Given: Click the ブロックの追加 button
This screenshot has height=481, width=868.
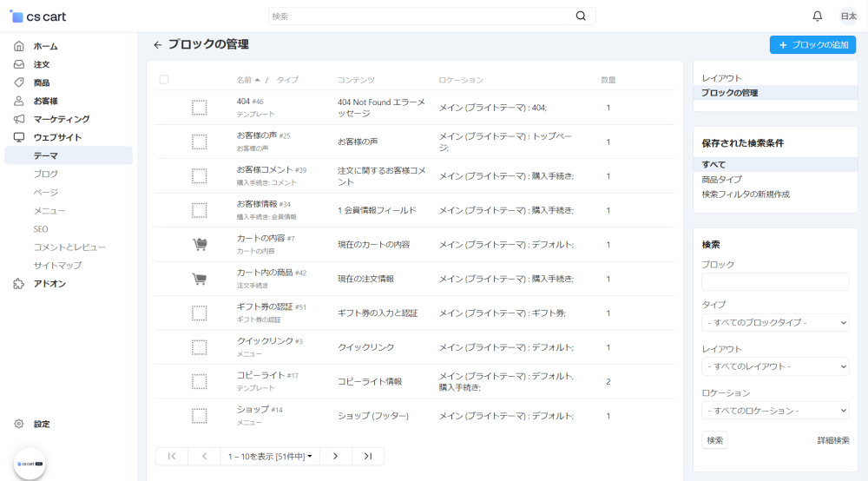Looking at the screenshot, I should (812, 45).
